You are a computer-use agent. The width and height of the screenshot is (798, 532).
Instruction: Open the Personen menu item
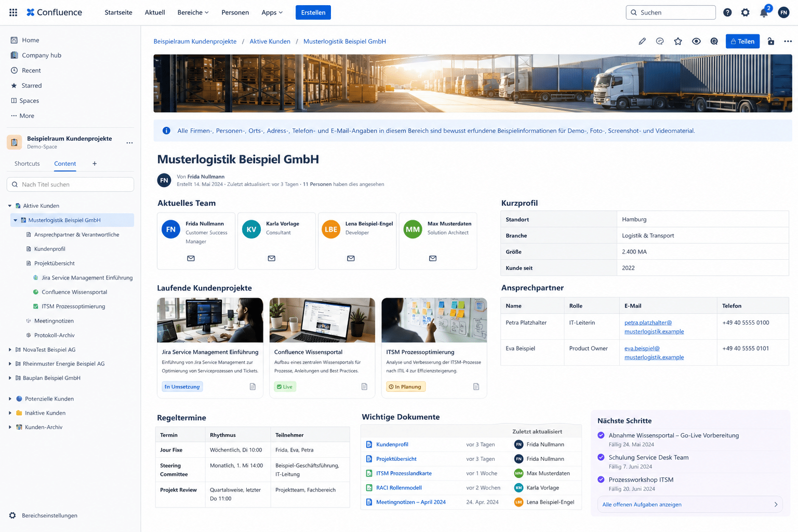235,12
